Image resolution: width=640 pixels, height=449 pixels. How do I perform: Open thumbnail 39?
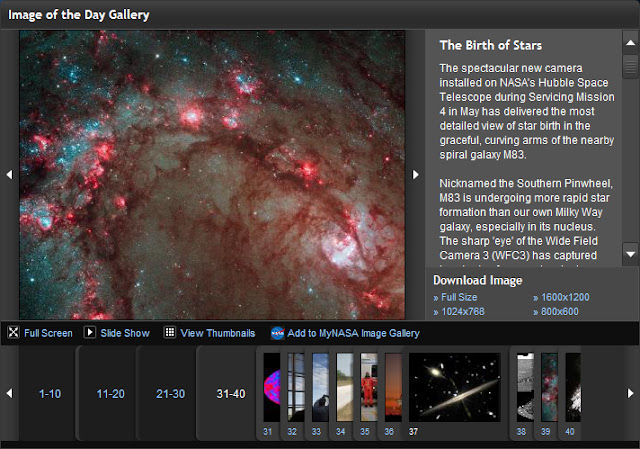(x=549, y=387)
